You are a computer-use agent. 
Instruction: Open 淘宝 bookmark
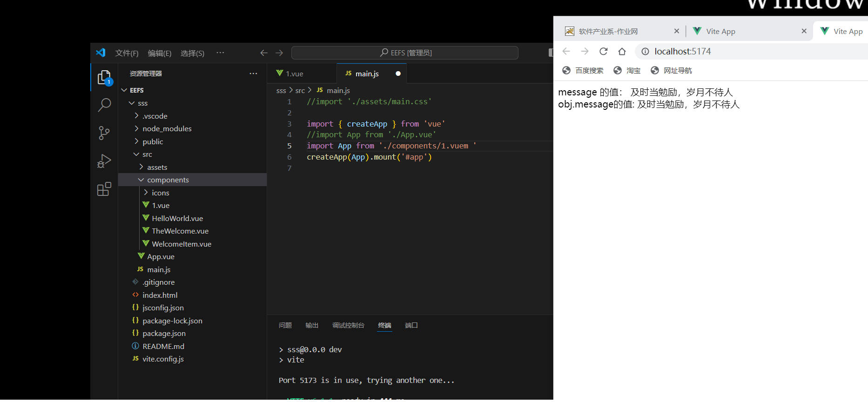point(627,70)
